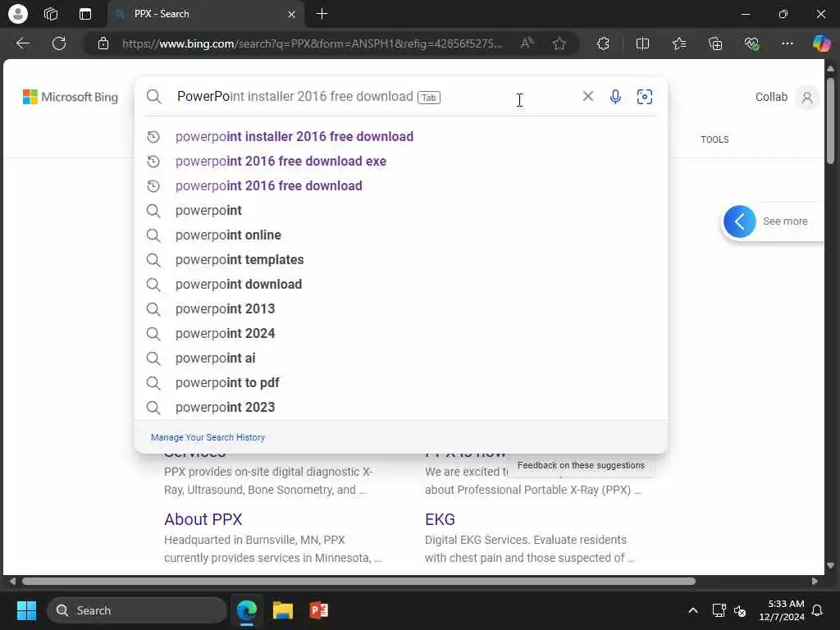Click Feedback on these suggestions
840x630 pixels.
(x=581, y=465)
